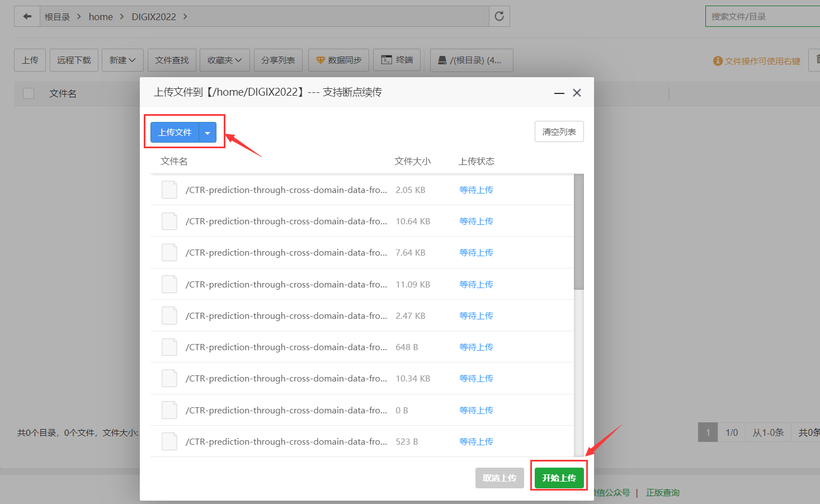Click the 正版查询 footer link

coord(663,493)
